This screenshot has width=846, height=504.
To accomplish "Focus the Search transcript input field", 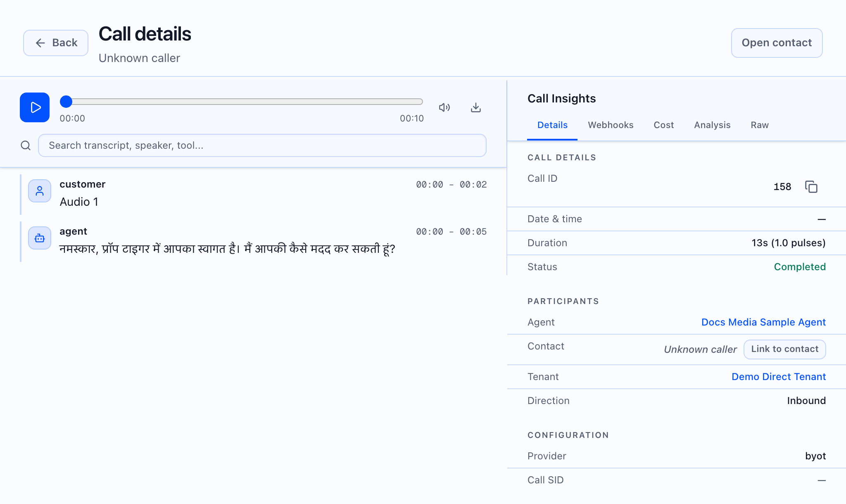I will coord(262,145).
